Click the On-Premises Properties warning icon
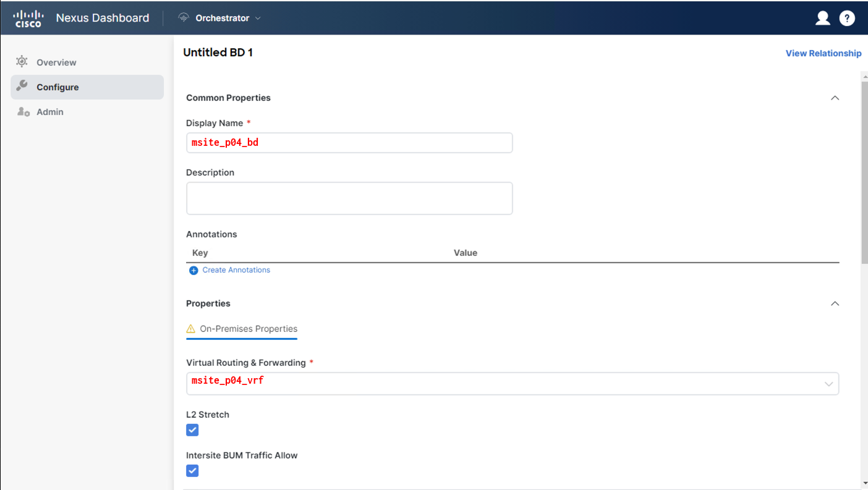 190,329
